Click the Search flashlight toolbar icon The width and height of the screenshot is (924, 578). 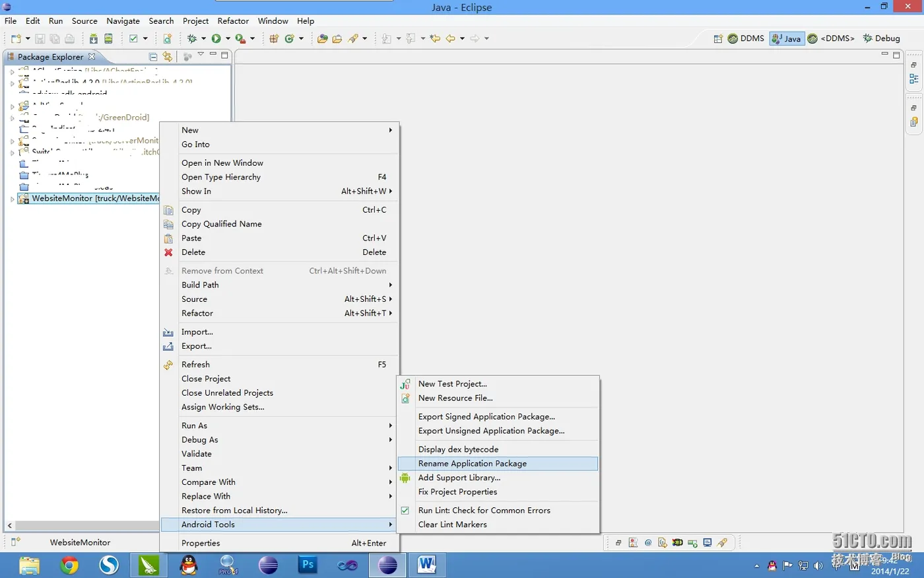tap(354, 39)
